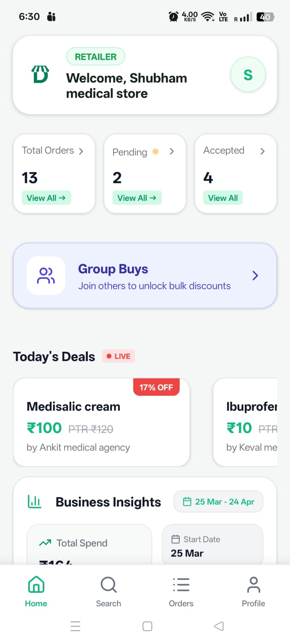Viewport: 290px width, 644px height.
Task: Open the Home tab icon
Action: click(36, 584)
